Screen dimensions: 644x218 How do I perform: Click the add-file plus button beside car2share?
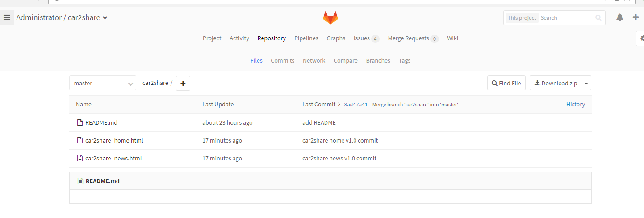coord(183,83)
